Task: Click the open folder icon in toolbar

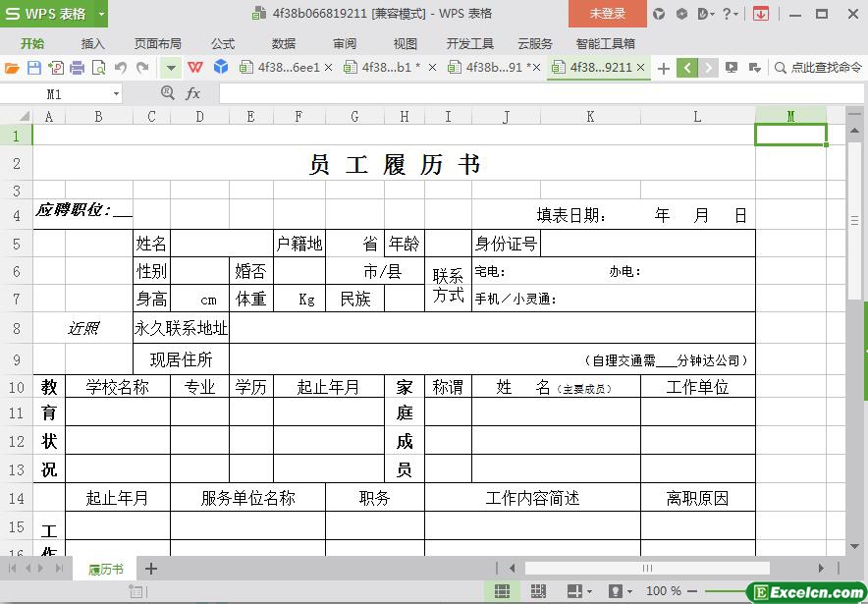Action: 12,68
